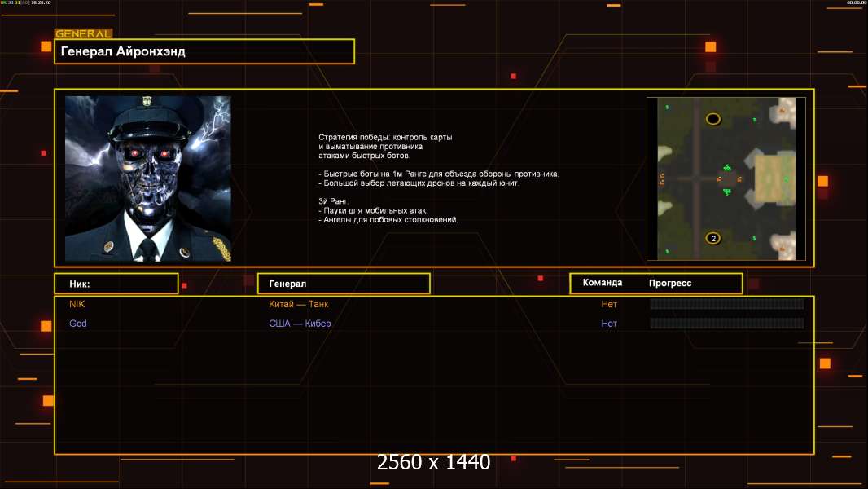Click NIK's team value Нет
The height and width of the screenshot is (489, 868).
(609, 304)
